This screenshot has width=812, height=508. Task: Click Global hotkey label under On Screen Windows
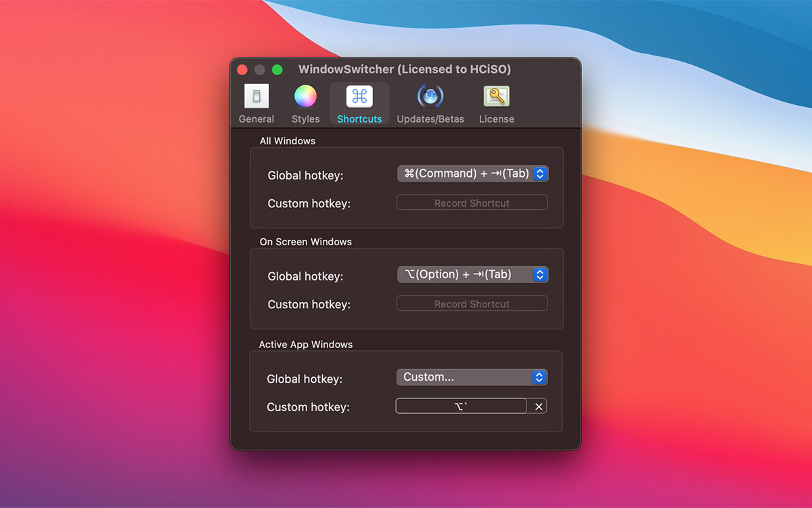[305, 276]
